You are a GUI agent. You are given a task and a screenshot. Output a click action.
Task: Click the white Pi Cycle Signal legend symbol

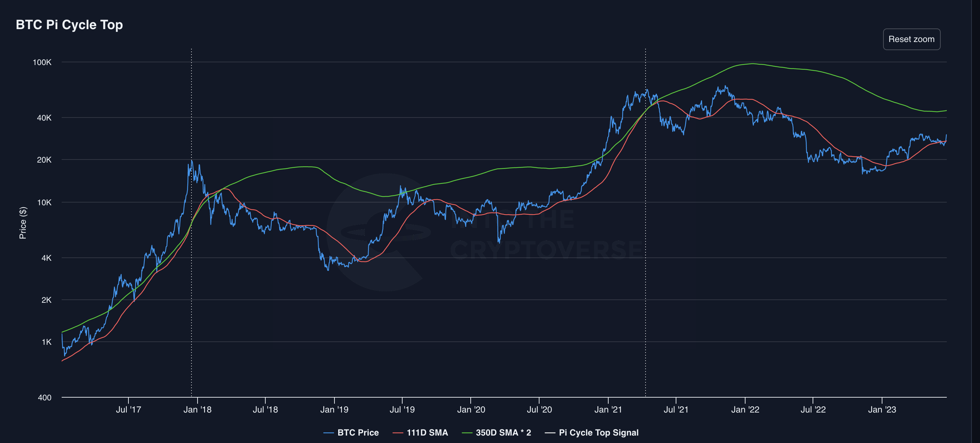[550, 433]
